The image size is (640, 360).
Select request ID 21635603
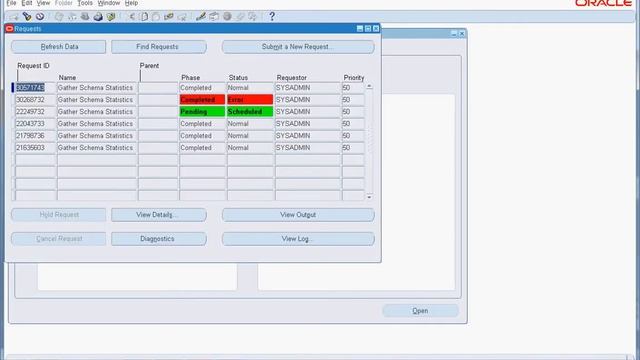click(35, 148)
